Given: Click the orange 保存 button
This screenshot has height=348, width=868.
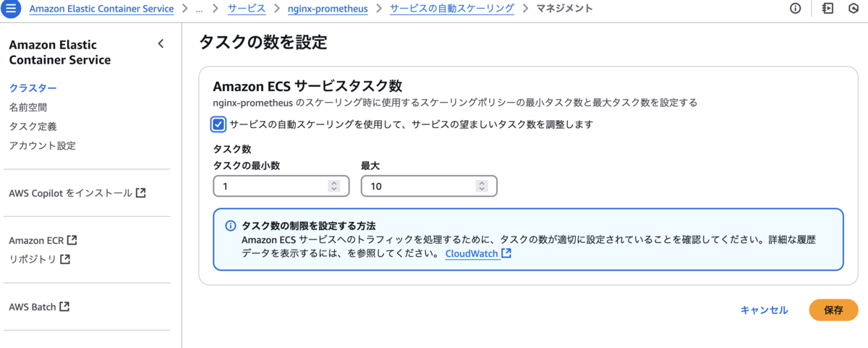Looking at the screenshot, I should [833, 310].
